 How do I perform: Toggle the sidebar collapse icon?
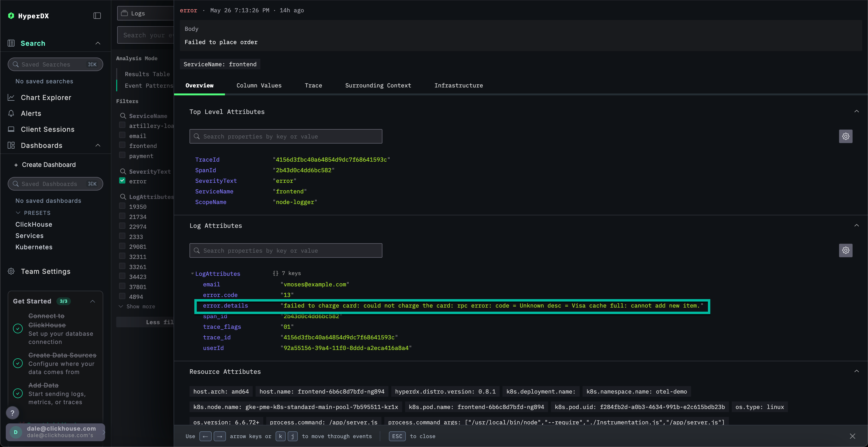[97, 16]
